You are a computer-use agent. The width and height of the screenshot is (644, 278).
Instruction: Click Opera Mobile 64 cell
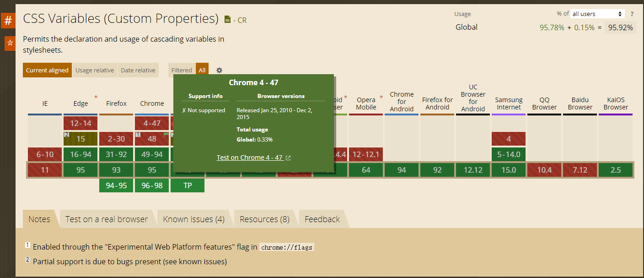tap(366, 170)
